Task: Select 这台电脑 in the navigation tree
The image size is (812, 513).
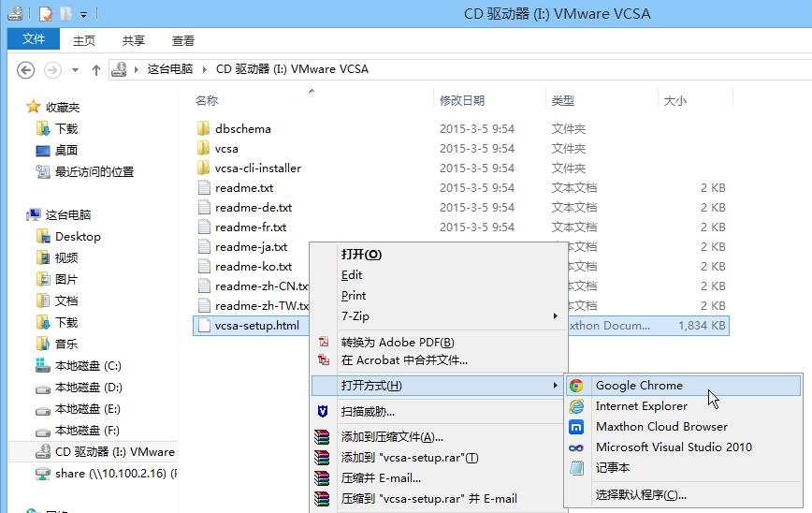Action: tap(68, 214)
